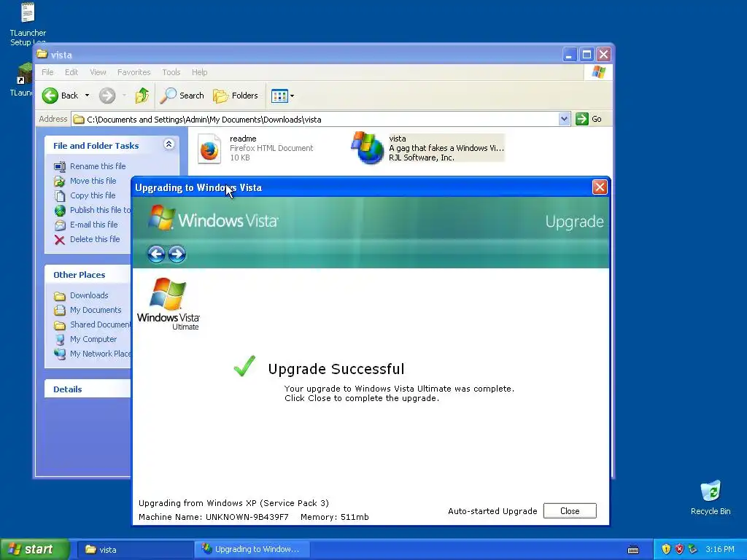Open My Documents under Other Places
The image size is (747, 560).
pos(96,310)
